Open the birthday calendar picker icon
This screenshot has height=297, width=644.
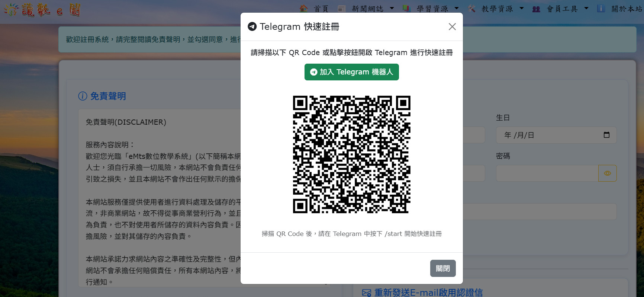pos(606,135)
